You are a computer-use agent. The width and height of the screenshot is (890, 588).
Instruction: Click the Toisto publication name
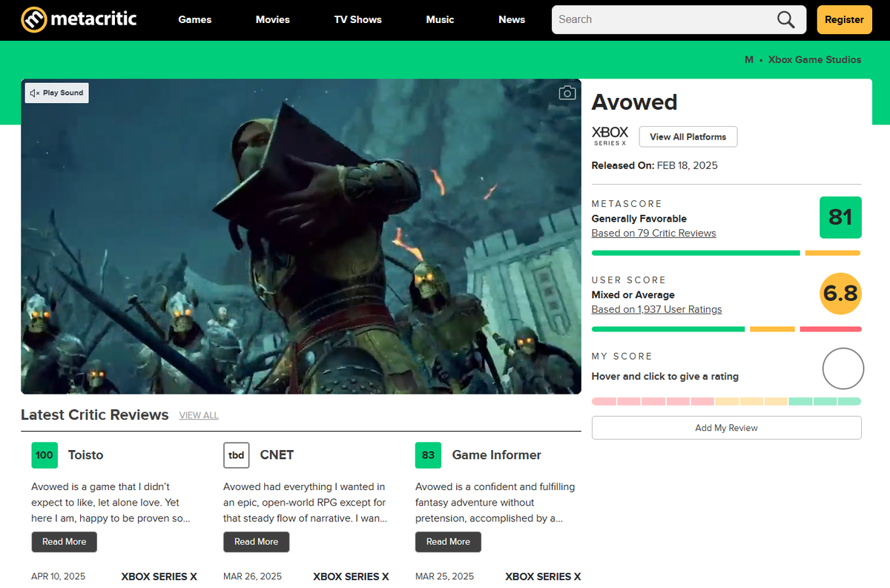coord(86,455)
